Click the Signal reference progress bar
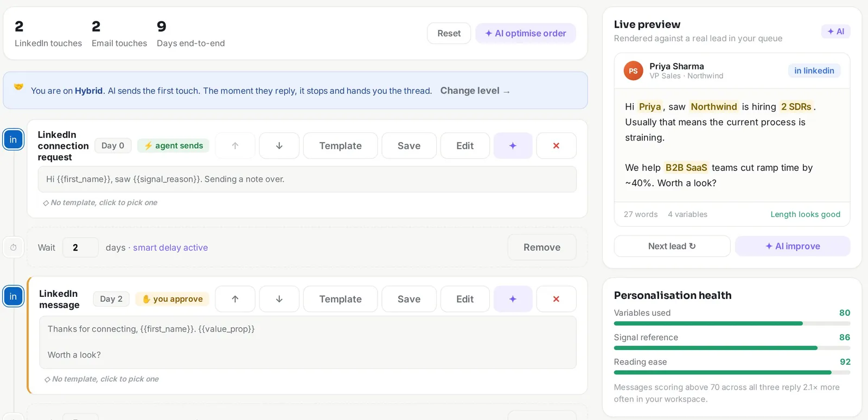The image size is (868, 420). [732, 348]
